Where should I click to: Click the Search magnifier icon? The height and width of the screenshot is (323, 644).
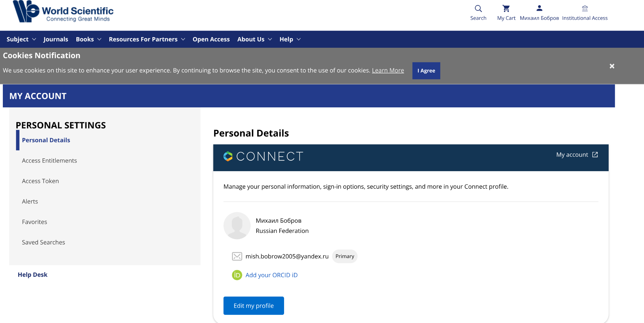(478, 8)
